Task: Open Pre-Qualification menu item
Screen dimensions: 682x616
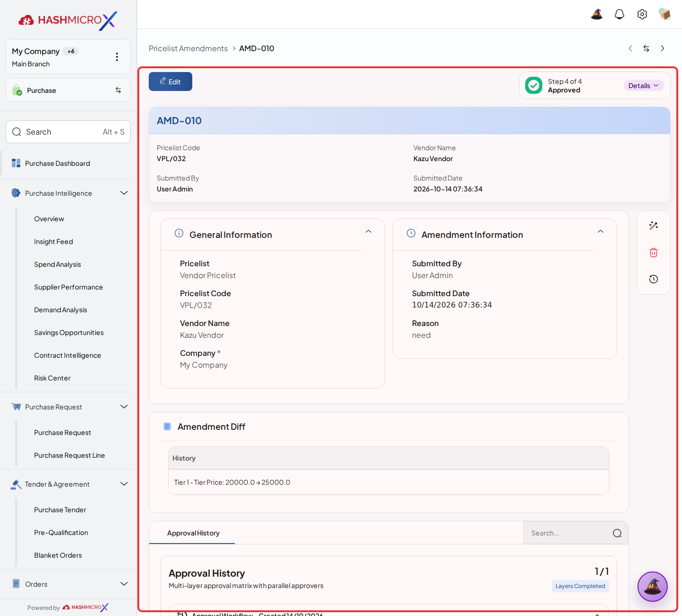Action: point(61,533)
